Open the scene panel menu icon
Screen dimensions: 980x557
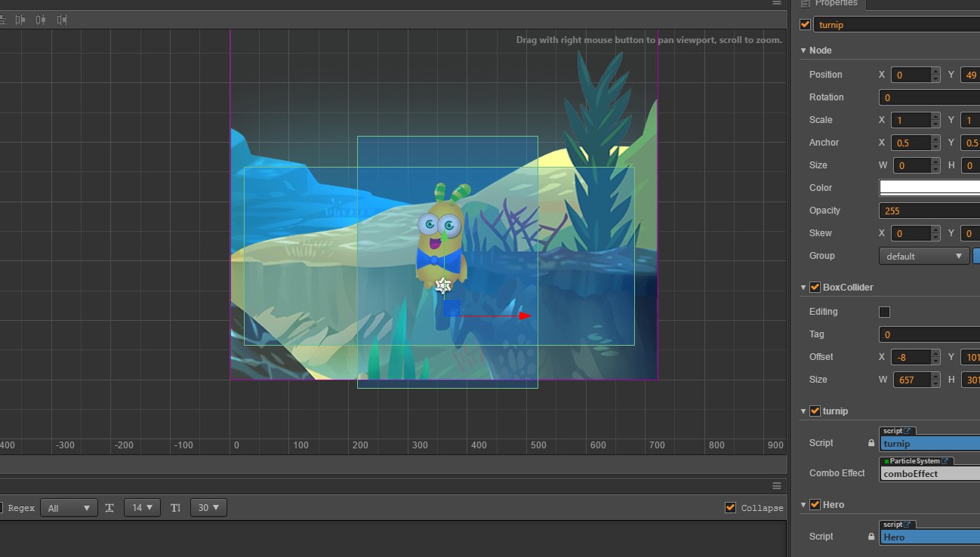tap(777, 3)
